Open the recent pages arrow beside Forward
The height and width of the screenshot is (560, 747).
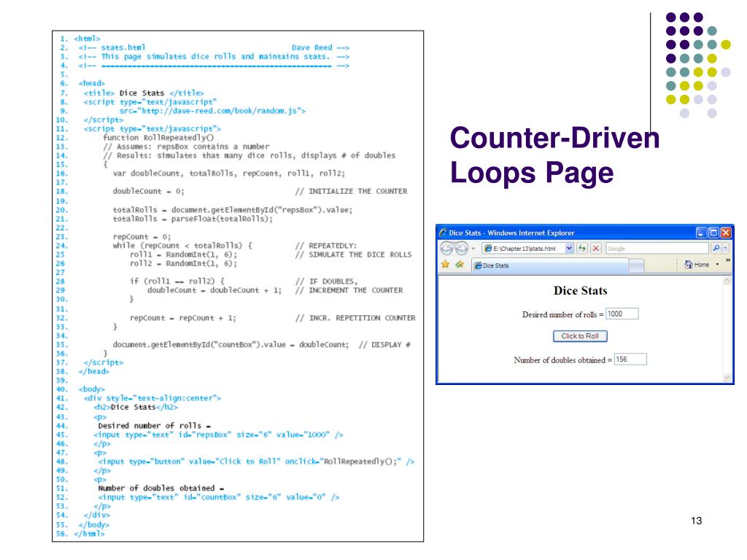pyautogui.click(x=473, y=249)
